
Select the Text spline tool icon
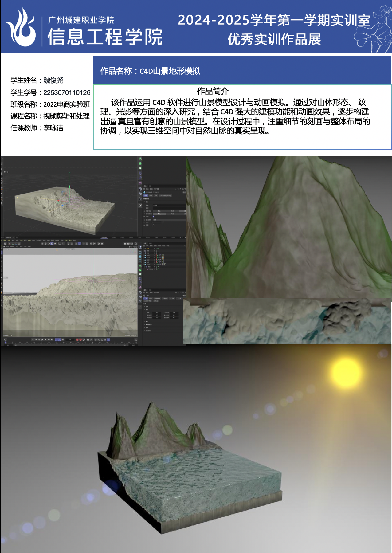coord(140,261)
